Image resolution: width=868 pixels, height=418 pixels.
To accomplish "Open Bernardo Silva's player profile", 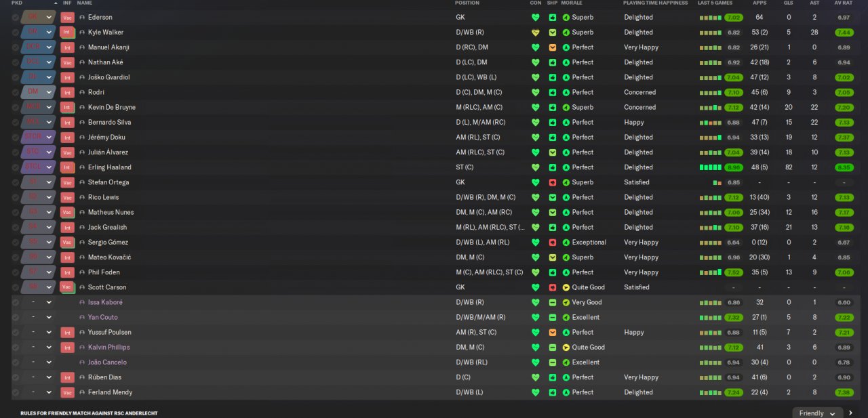I will [x=110, y=123].
